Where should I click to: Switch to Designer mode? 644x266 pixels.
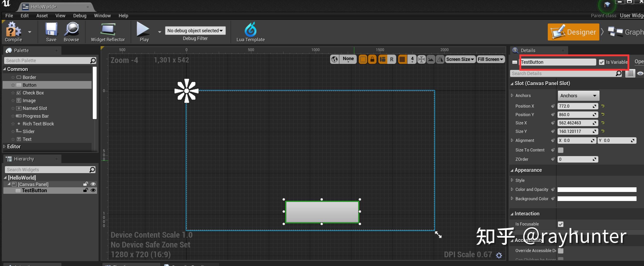(573, 32)
